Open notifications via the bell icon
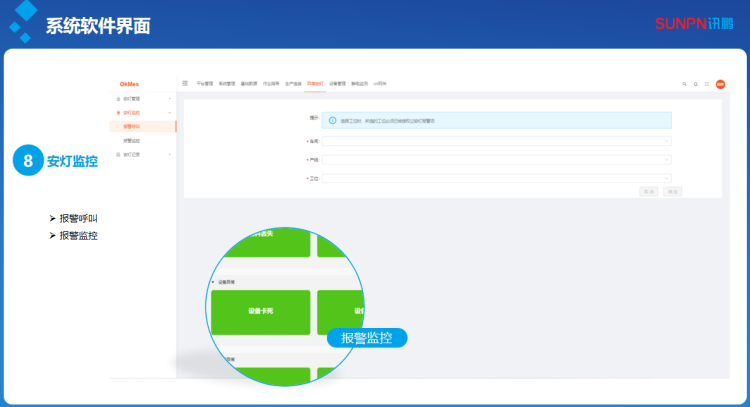 (x=696, y=84)
